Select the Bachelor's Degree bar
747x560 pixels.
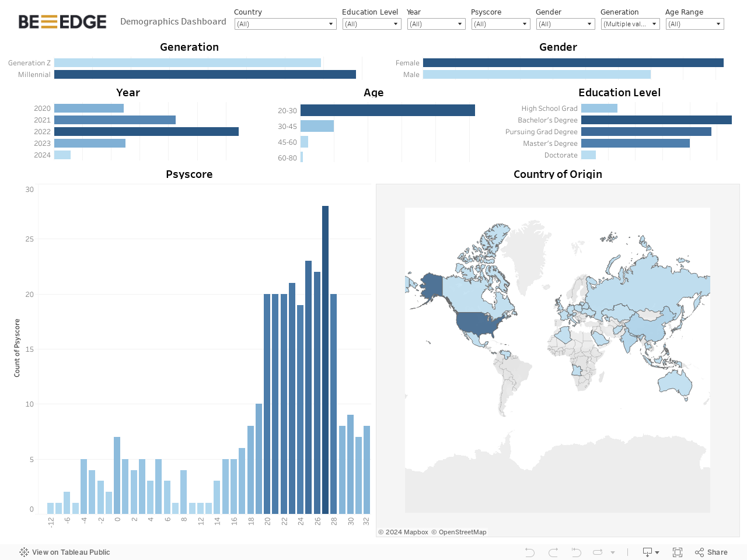pyautogui.click(x=657, y=120)
